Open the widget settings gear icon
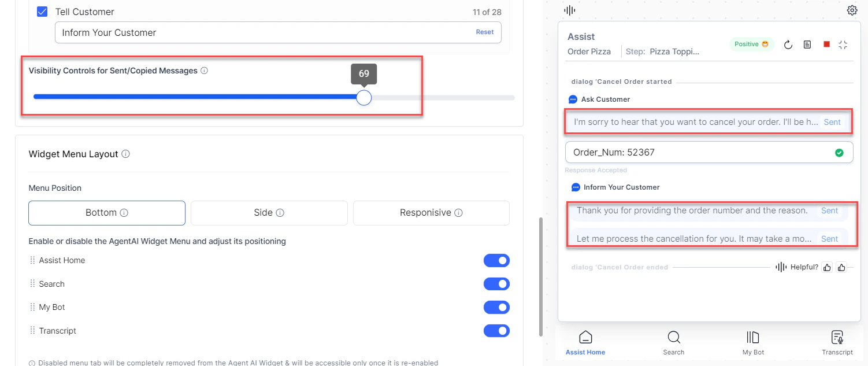The width and height of the screenshot is (868, 366). 851,10
